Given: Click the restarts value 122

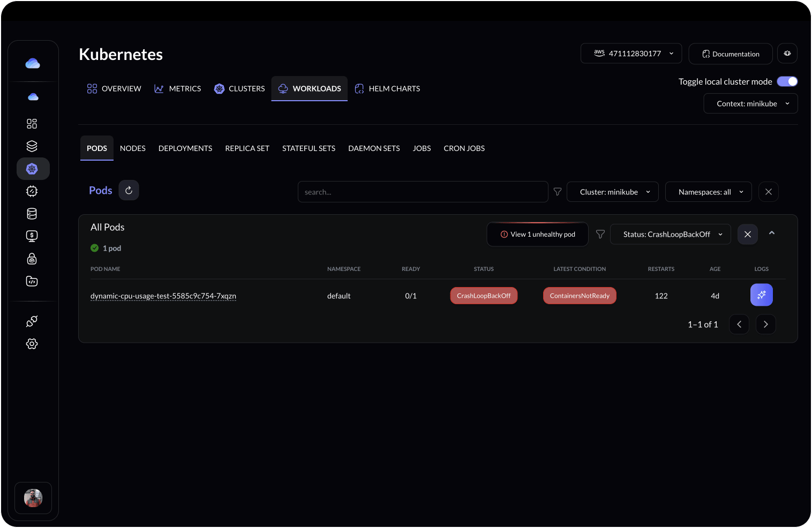Looking at the screenshot, I should [x=661, y=296].
